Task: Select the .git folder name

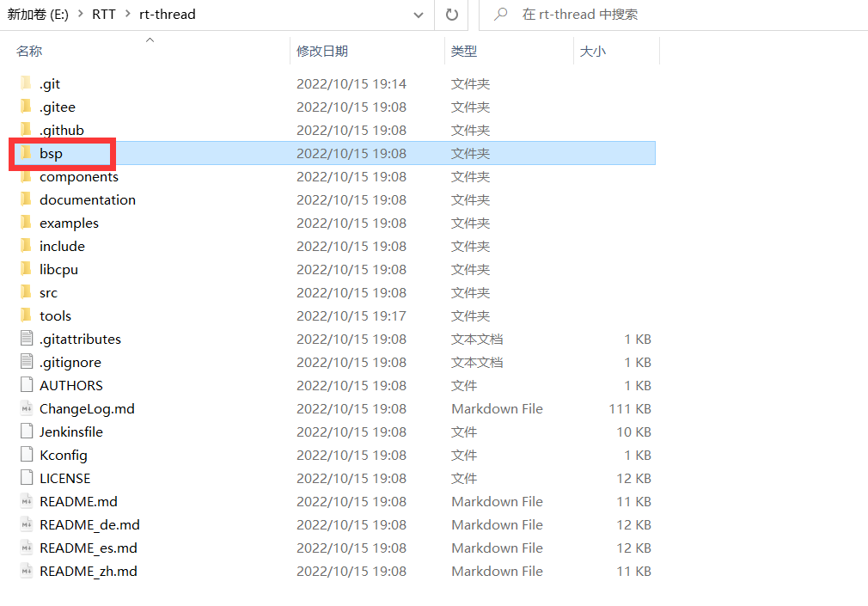Action: pyautogui.click(x=50, y=83)
